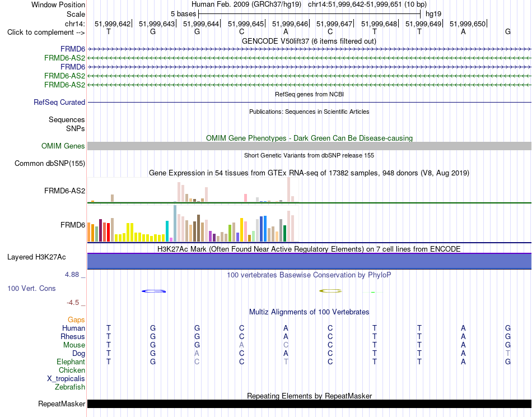Click the 'RefSeq genes from NCBI' title
The width and height of the screenshot is (532, 417).
point(309,94)
